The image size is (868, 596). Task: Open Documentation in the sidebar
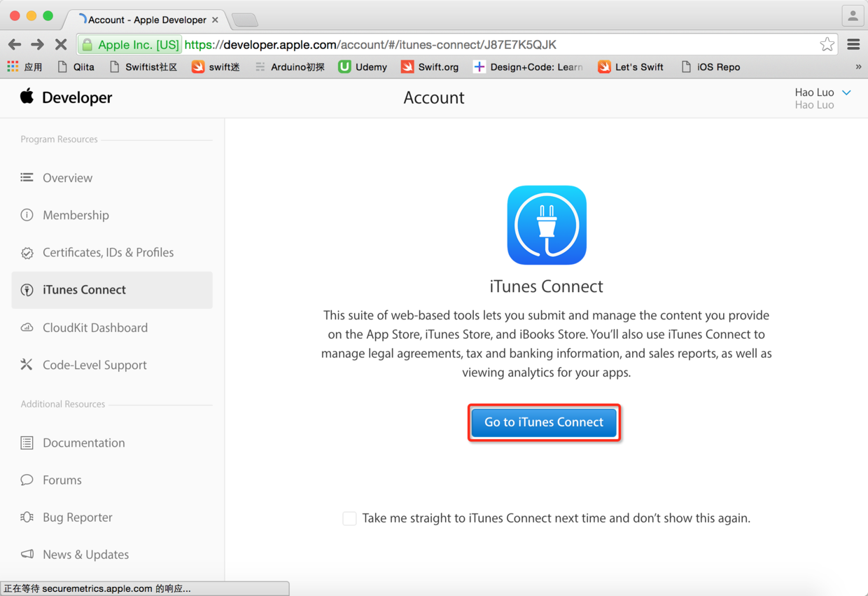click(112, 443)
